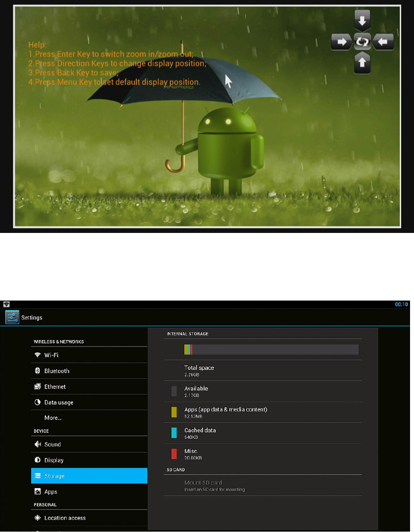Open the More... wireless options

(x=89, y=418)
